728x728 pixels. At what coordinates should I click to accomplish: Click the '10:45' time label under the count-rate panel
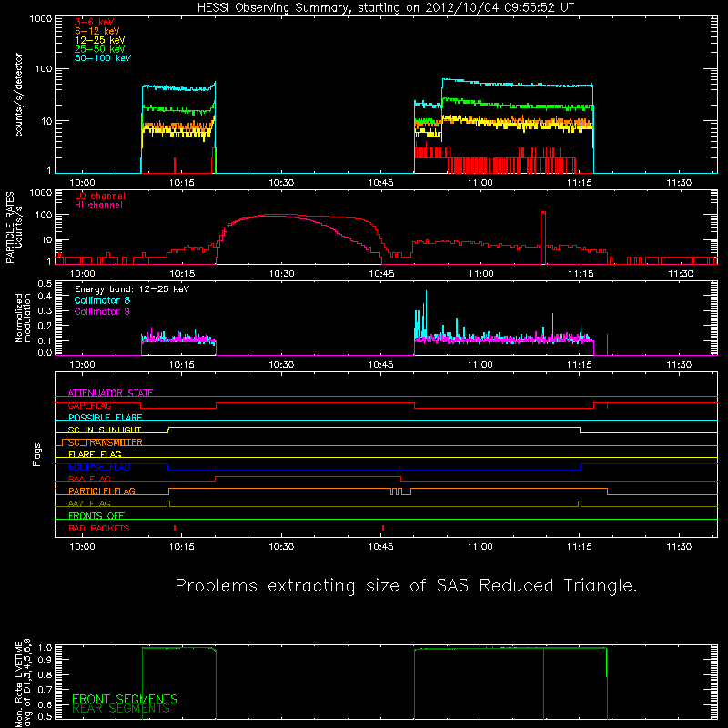380,183
